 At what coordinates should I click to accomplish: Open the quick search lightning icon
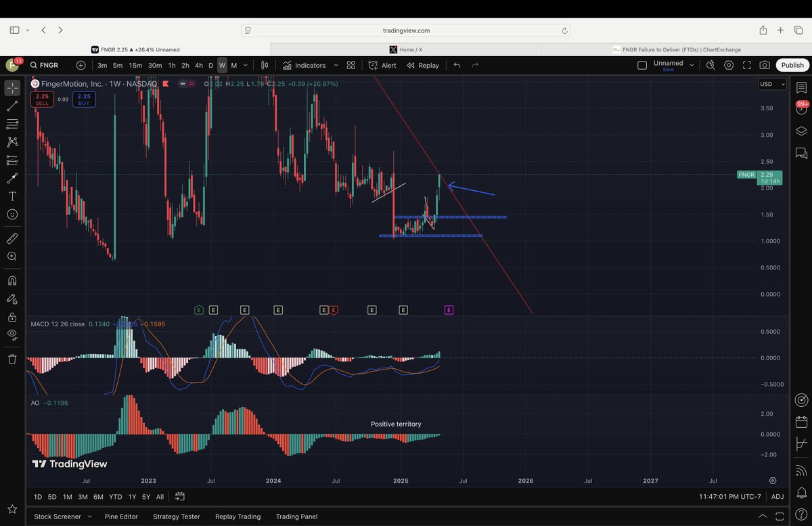[710, 66]
